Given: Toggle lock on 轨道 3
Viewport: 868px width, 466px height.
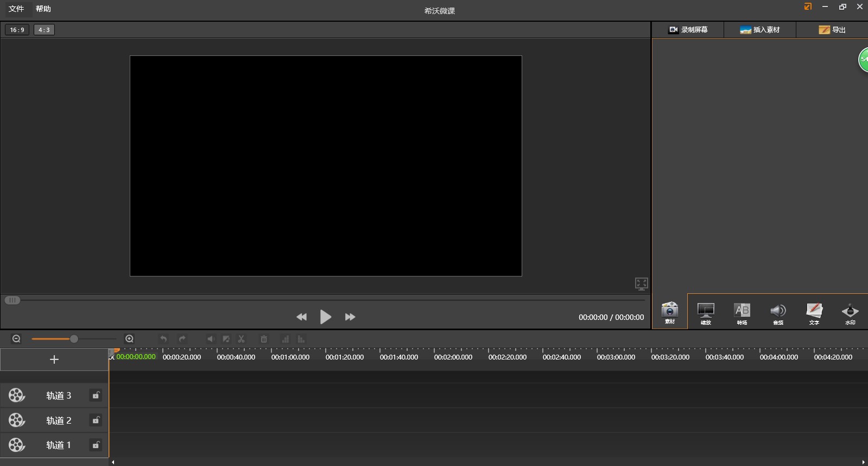Looking at the screenshot, I should point(96,395).
